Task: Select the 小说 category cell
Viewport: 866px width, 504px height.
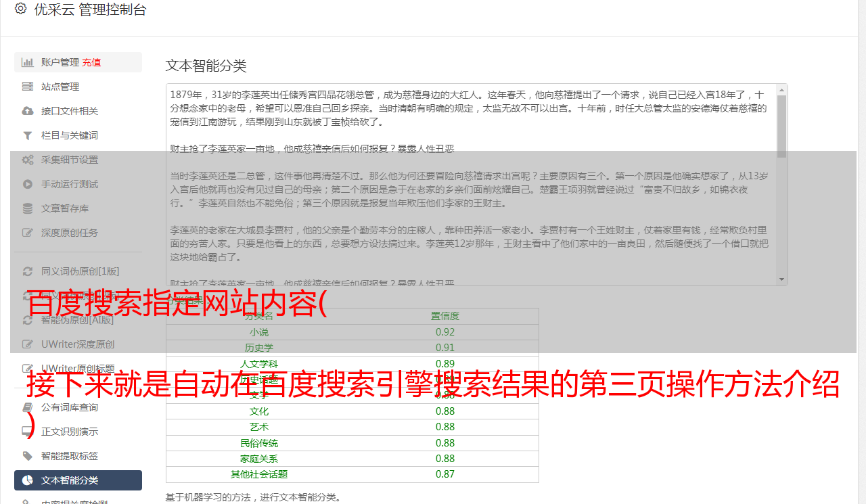Action: (x=259, y=332)
